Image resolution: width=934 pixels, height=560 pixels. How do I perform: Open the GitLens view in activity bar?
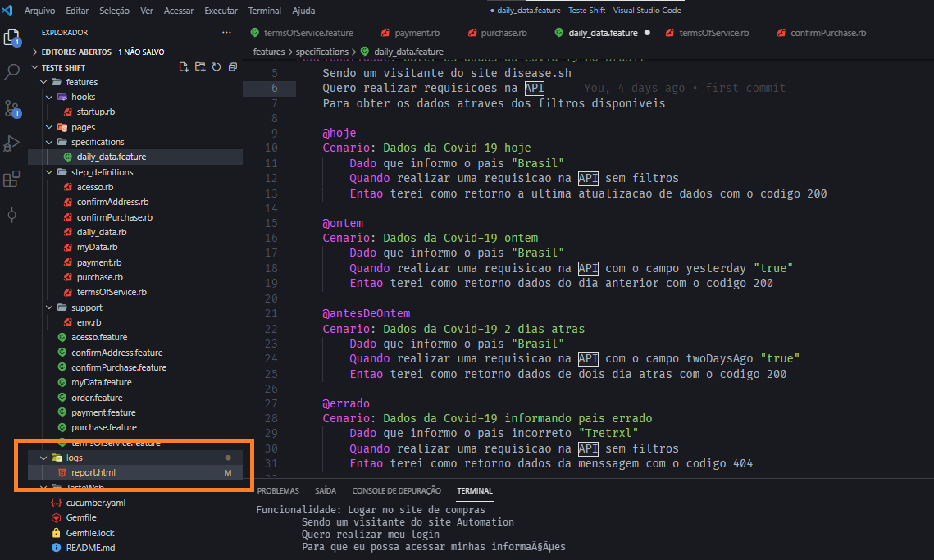[x=12, y=215]
